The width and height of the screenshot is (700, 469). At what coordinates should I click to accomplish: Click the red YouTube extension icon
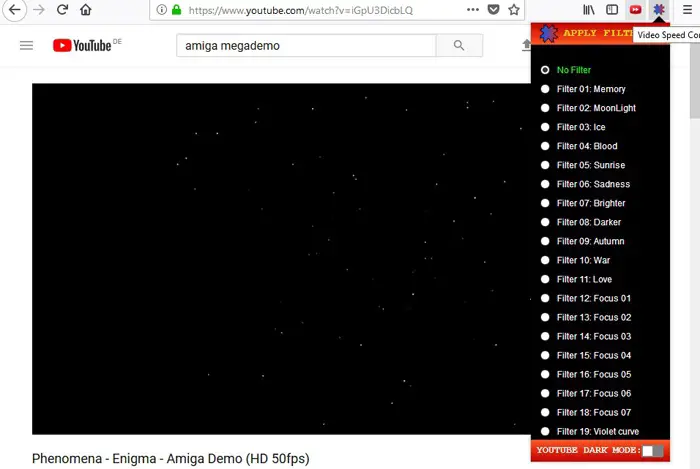click(635, 9)
